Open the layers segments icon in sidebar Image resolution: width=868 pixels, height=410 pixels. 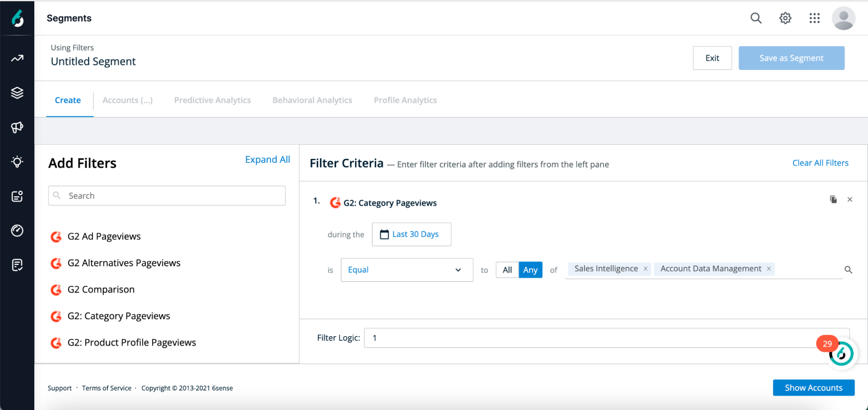pos(17,93)
